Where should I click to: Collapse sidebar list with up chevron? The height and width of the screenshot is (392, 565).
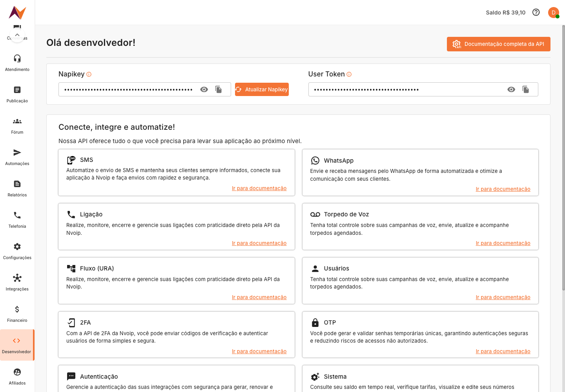[17, 35]
